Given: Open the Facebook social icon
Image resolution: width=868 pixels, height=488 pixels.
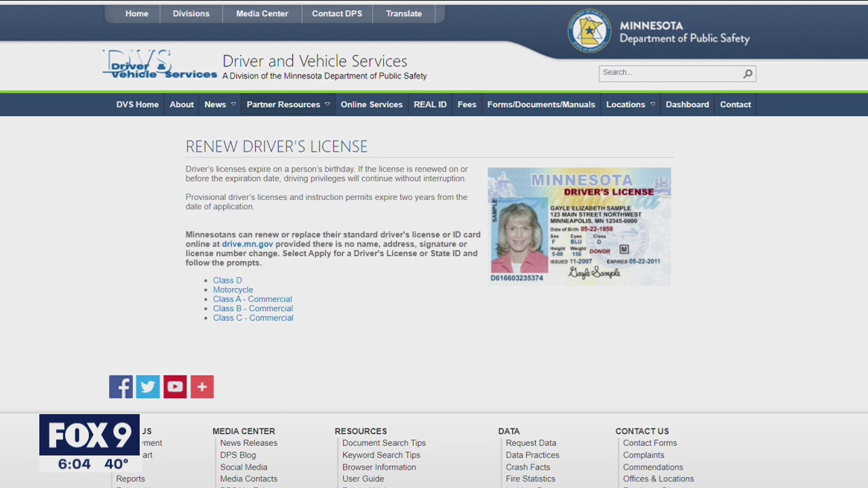Looking at the screenshot, I should click(x=121, y=386).
